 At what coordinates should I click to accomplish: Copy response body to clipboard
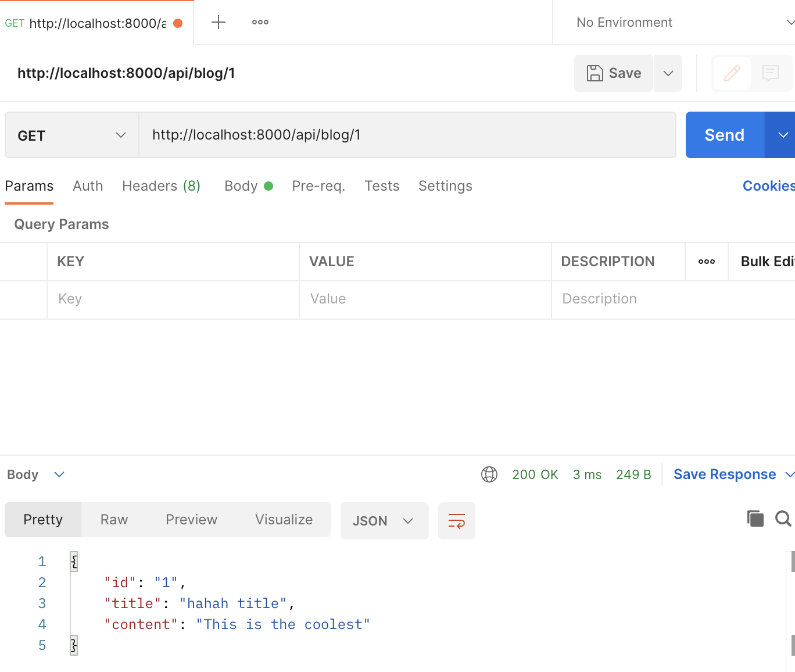(755, 518)
